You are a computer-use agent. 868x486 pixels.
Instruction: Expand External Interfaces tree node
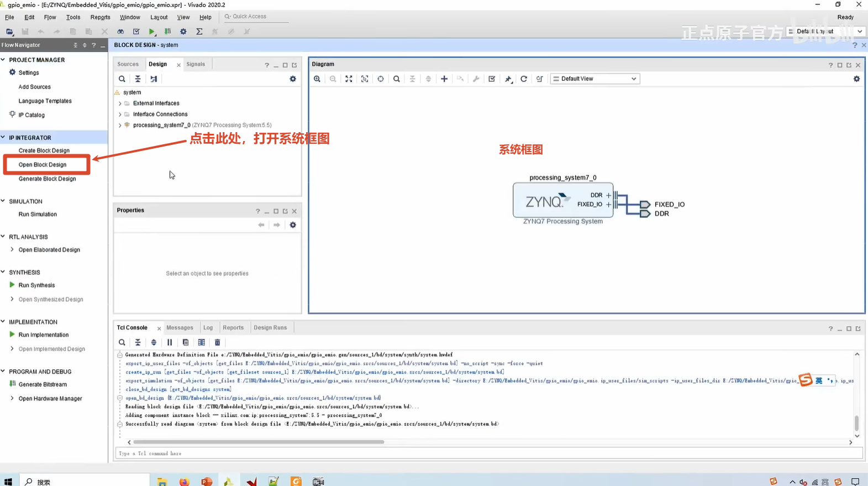120,103
